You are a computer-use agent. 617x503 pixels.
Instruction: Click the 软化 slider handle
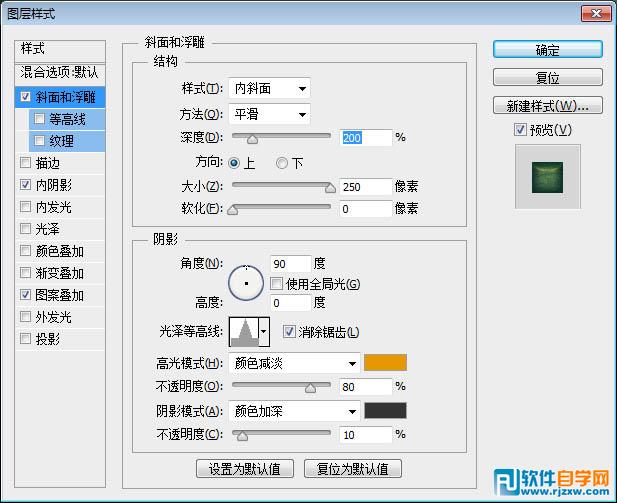[233, 210]
